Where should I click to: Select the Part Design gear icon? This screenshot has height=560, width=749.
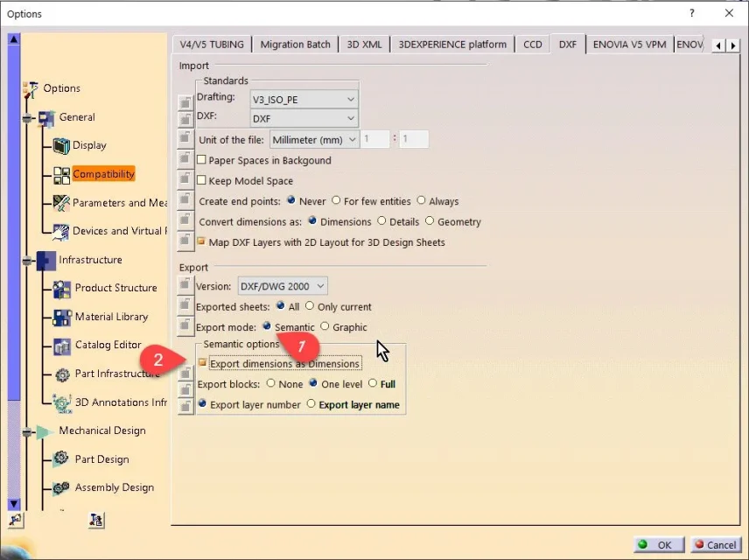[x=62, y=459]
